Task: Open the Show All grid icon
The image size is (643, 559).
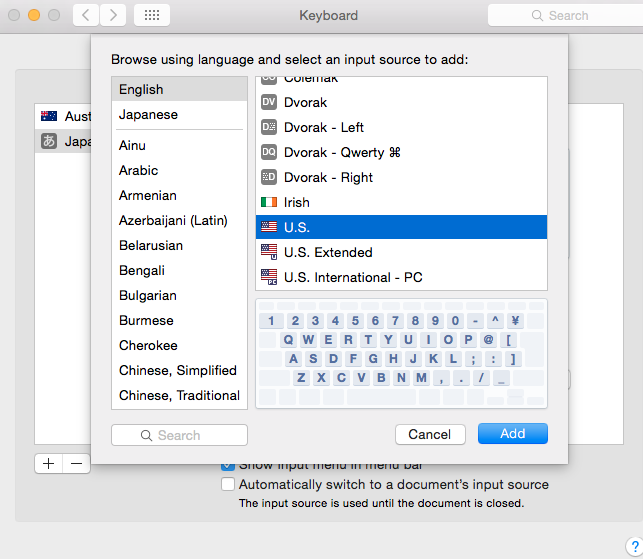Action: click(151, 15)
